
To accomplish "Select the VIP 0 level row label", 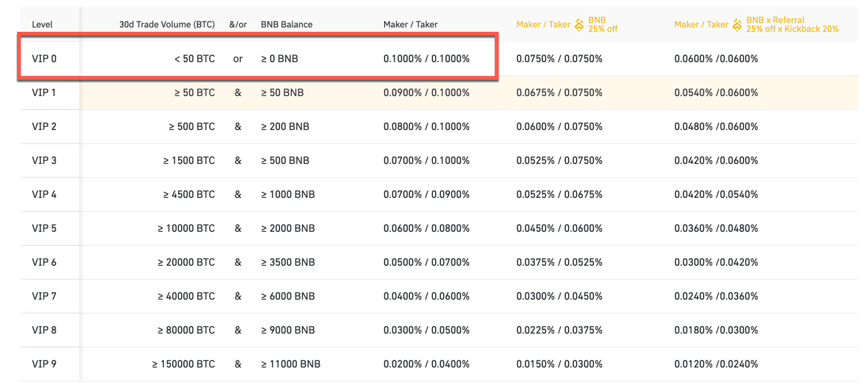I will (44, 58).
